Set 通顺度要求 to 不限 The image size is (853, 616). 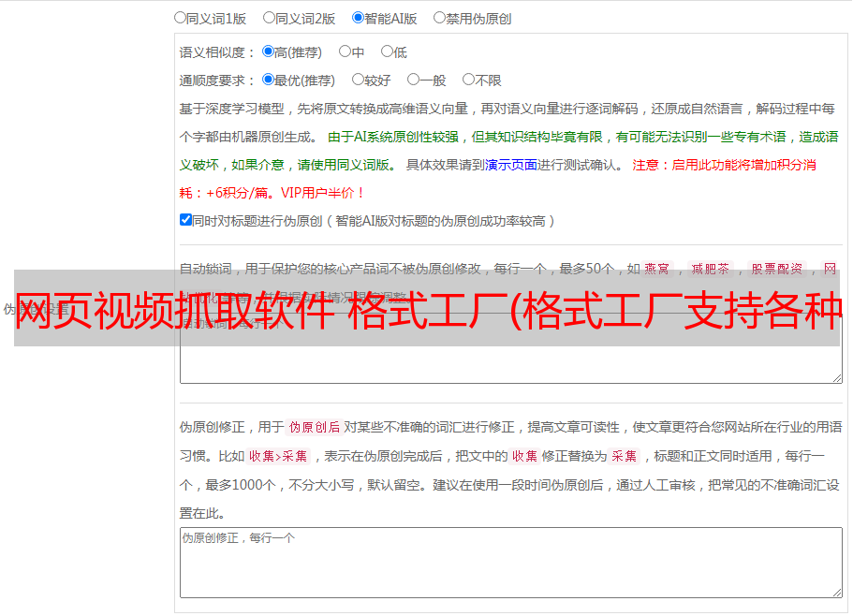(x=468, y=80)
